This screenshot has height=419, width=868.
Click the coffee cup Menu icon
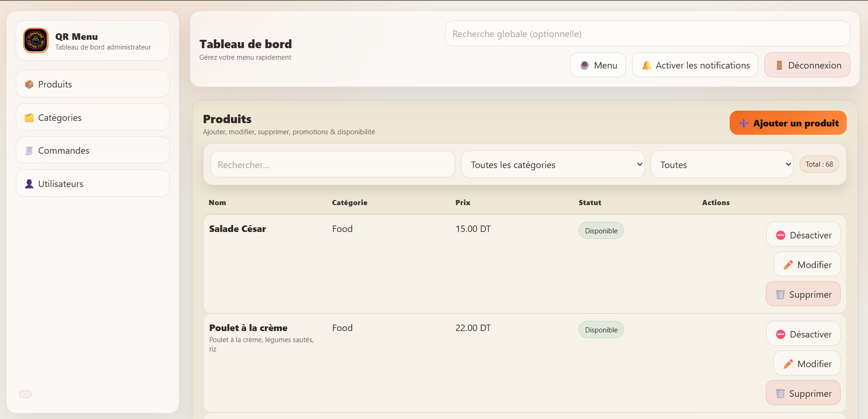click(x=585, y=65)
